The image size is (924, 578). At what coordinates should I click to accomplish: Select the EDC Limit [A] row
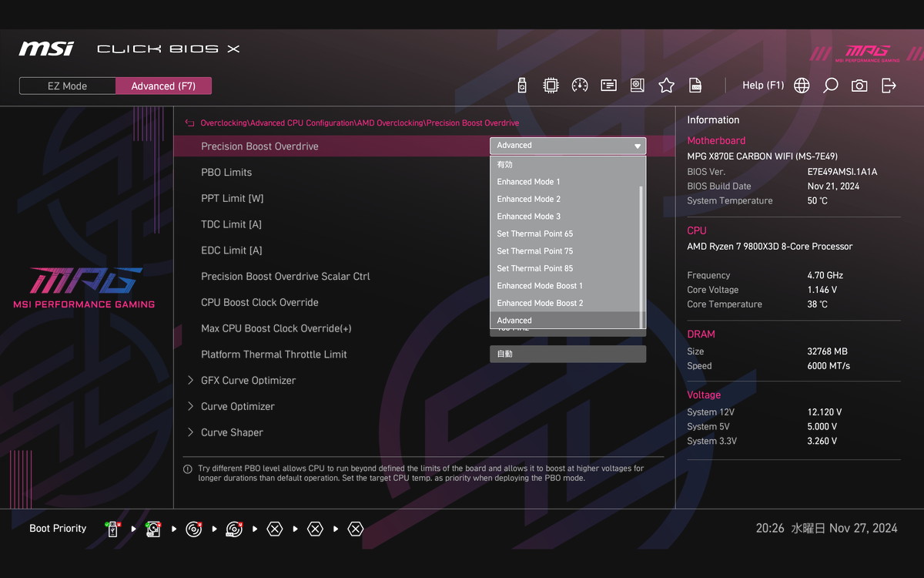point(231,250)
